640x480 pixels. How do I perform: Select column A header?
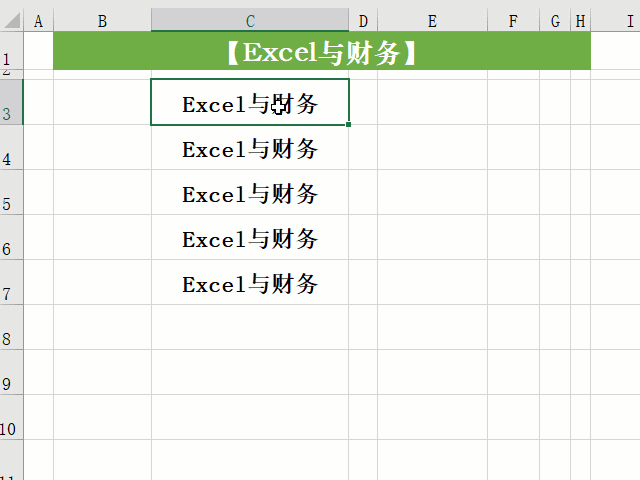tap(38, 21)
